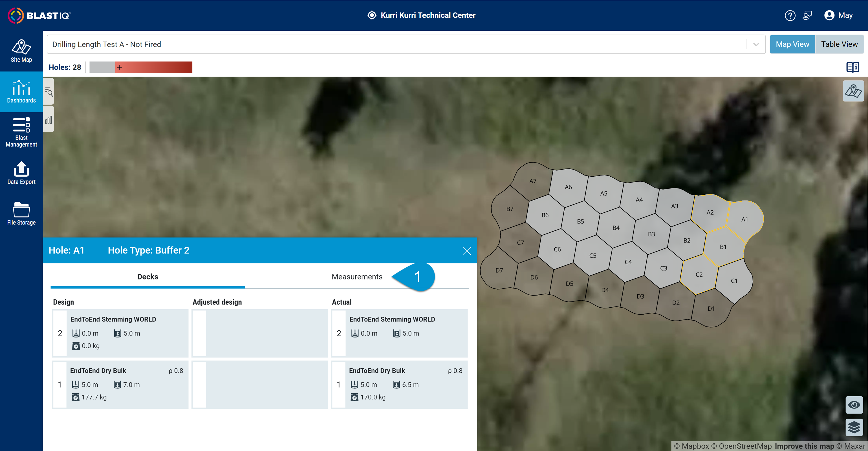Image resolution: width=868 pixels, height=451 pixels.
Task: Open the Dashboards section
Action: [x=21, y=92]
